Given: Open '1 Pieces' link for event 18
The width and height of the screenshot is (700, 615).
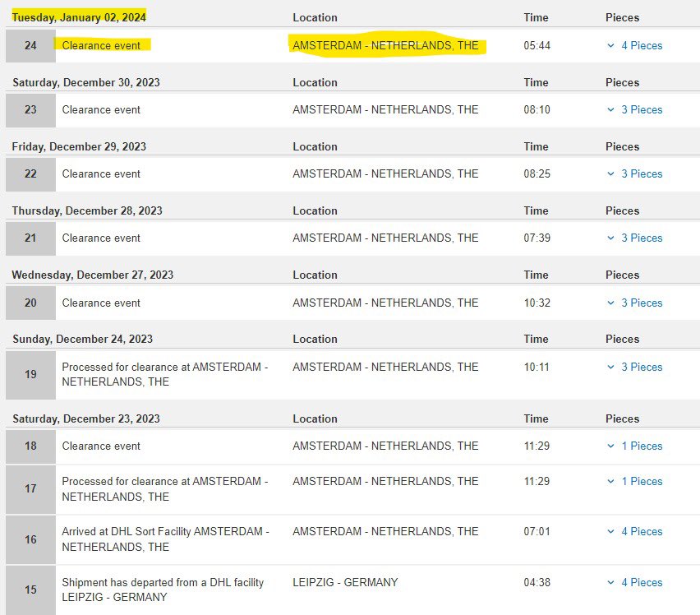Looking at the screenshot, I should point(642,446).
